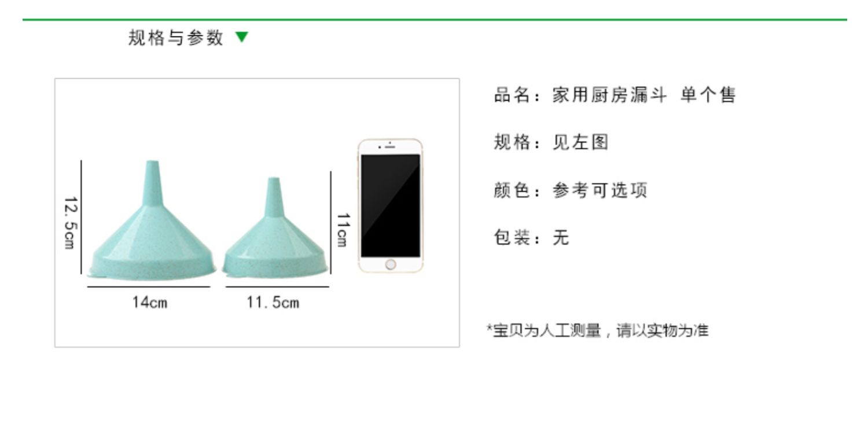Click the green triangle beside 规格与参数
Screen dimensions: 868x434
[242, 38]
